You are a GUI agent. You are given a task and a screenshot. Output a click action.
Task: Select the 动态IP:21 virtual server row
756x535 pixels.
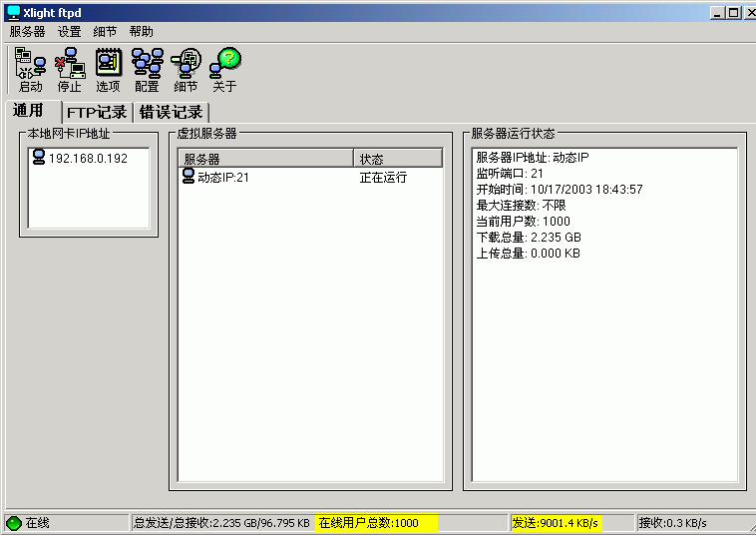click(310, 177)
